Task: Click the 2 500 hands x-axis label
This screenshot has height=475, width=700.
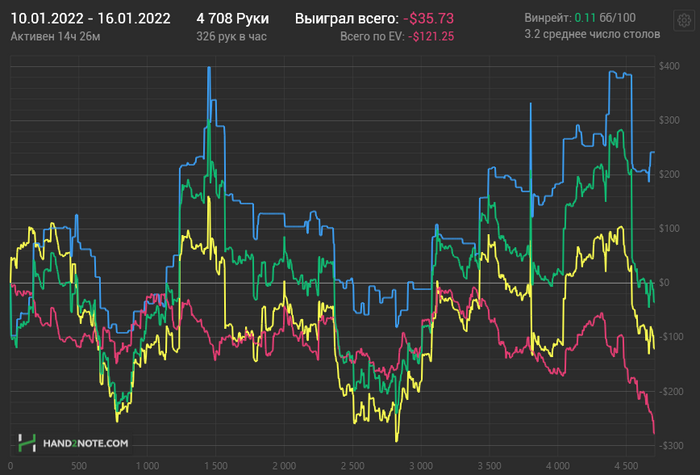Action: (x=353, y=466)
